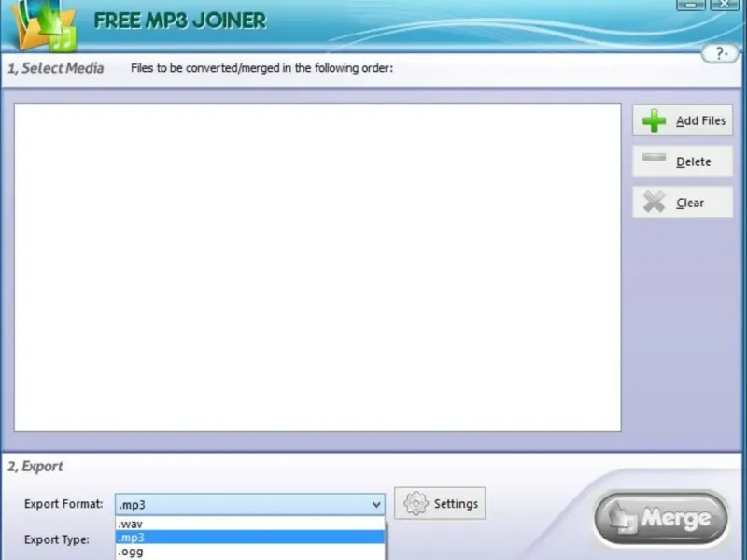Choose .ogg from the format list
Screen dimensions: 747x560
(250, 552)
